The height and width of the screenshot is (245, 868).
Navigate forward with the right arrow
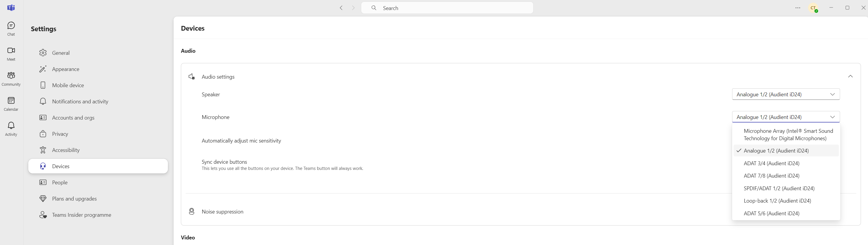(353, 8)
